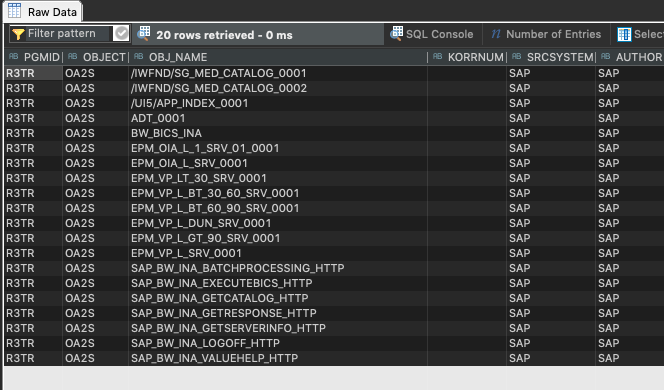Select the EPM_VP_L_DUN_SRV_0001 cell

[278, 223]
